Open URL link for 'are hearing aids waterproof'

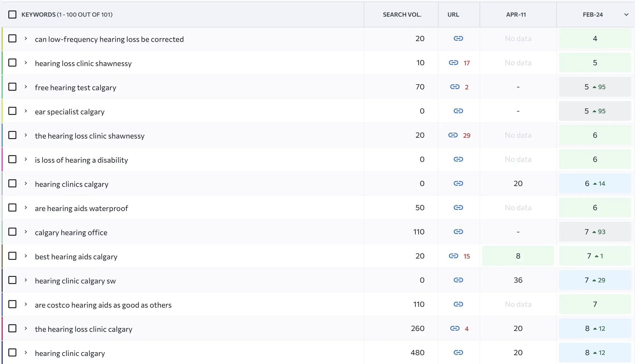[458, 208]
